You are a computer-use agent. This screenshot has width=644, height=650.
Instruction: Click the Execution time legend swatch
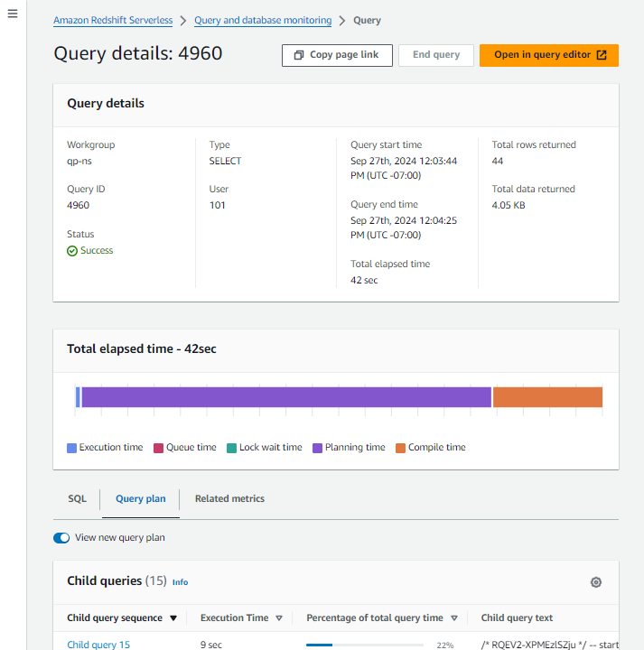point(72,448)
